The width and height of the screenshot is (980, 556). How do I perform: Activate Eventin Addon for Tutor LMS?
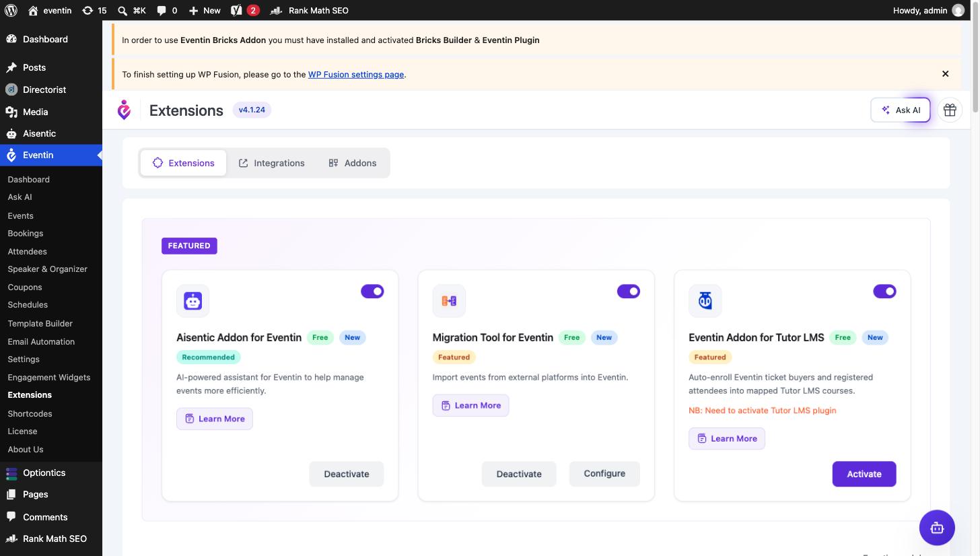[864, 474]
